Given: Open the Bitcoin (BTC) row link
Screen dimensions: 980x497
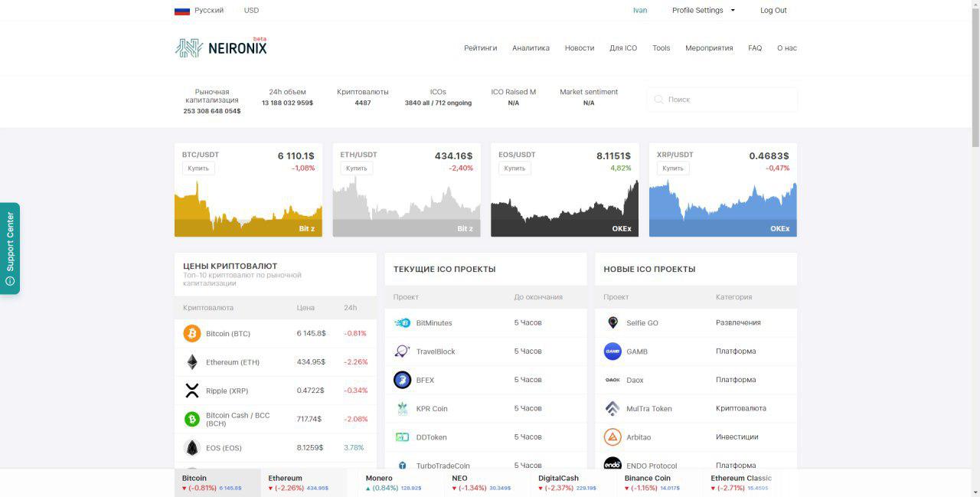Looking at the screenshot, I should 228,334.
